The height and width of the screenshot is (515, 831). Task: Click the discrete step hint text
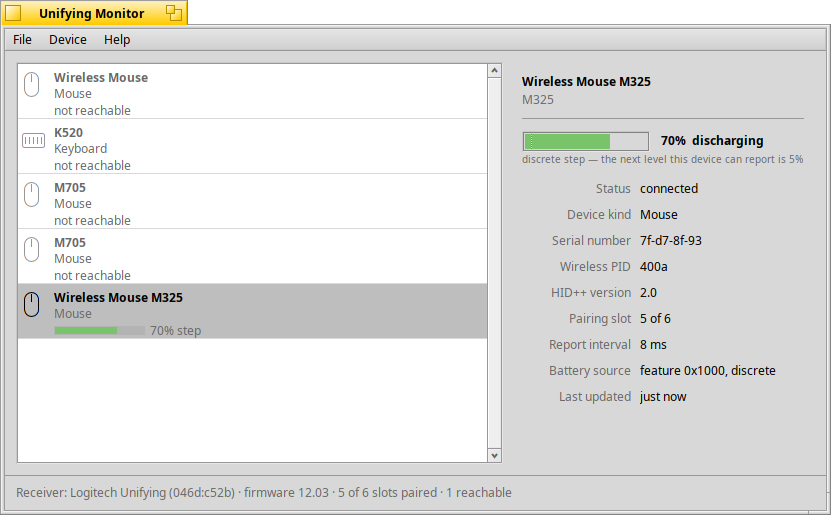(x=662, y=159)
